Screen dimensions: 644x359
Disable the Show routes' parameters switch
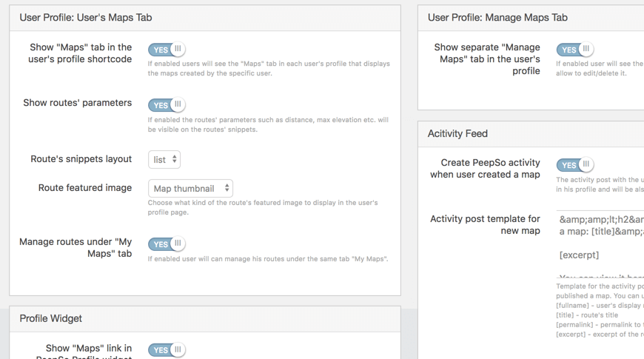coord(167,105)
